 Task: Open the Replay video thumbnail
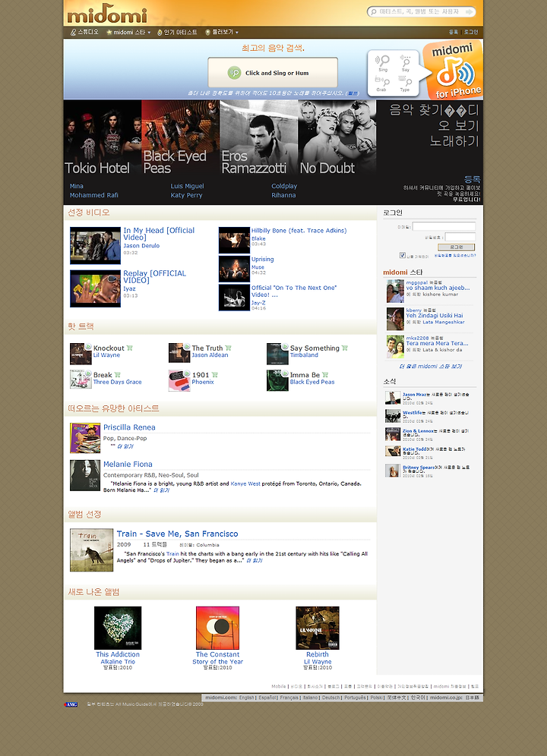95,288
